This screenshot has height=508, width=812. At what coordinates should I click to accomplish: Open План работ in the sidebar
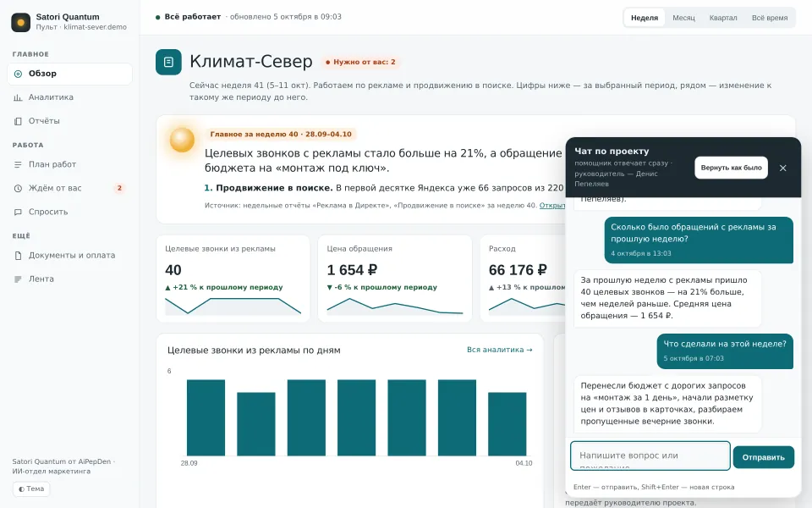pos(69,164)
